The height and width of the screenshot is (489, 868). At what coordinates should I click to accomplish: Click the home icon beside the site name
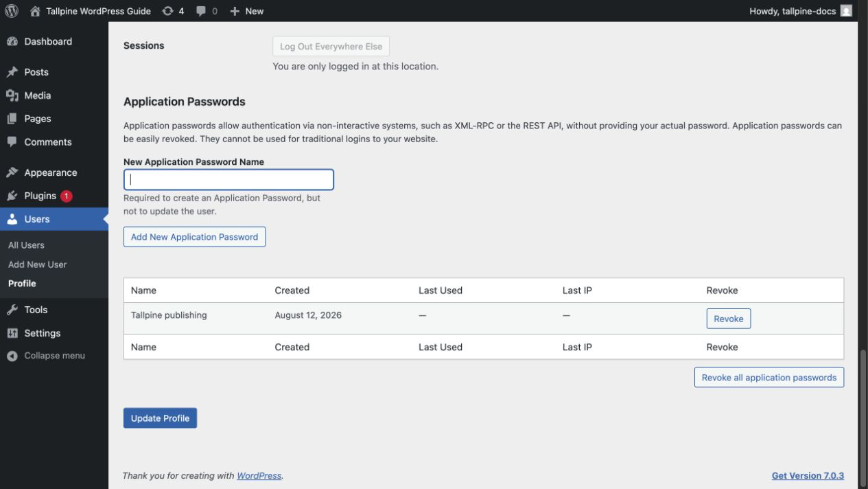(35, 11)
